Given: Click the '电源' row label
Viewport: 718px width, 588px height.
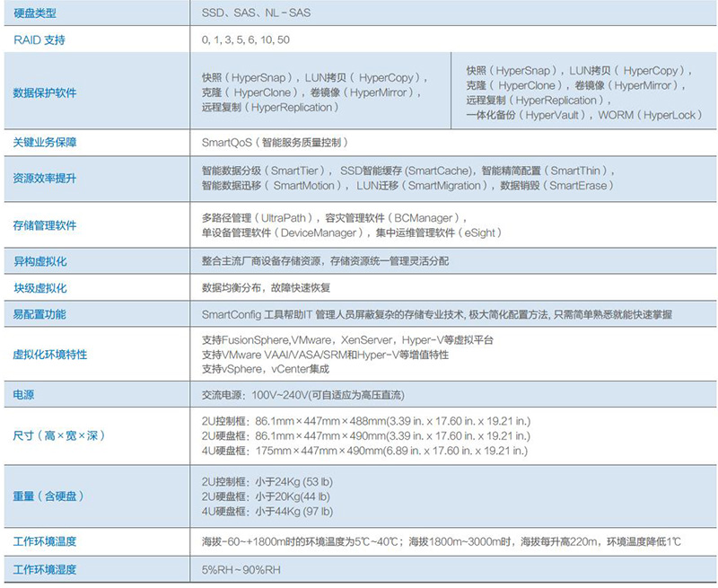Looking at the screenshot, I should 24,395.
